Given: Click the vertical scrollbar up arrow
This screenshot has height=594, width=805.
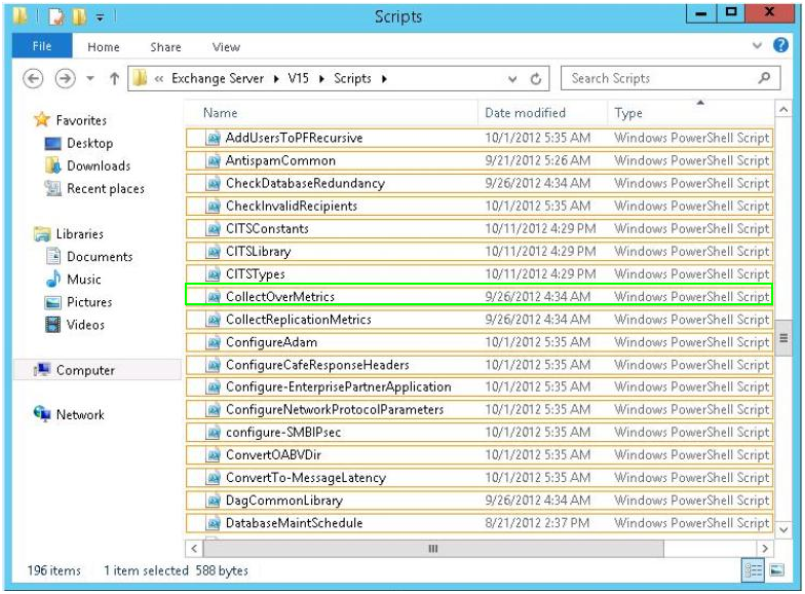Looking at the screenshot, I should coord(783,109).
